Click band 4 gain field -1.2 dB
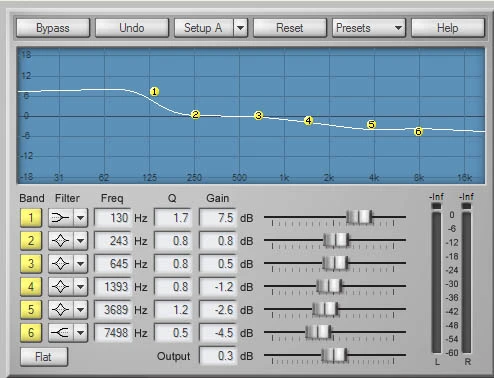The height and width of the screenshot is (378, 494). pos(218,287)
